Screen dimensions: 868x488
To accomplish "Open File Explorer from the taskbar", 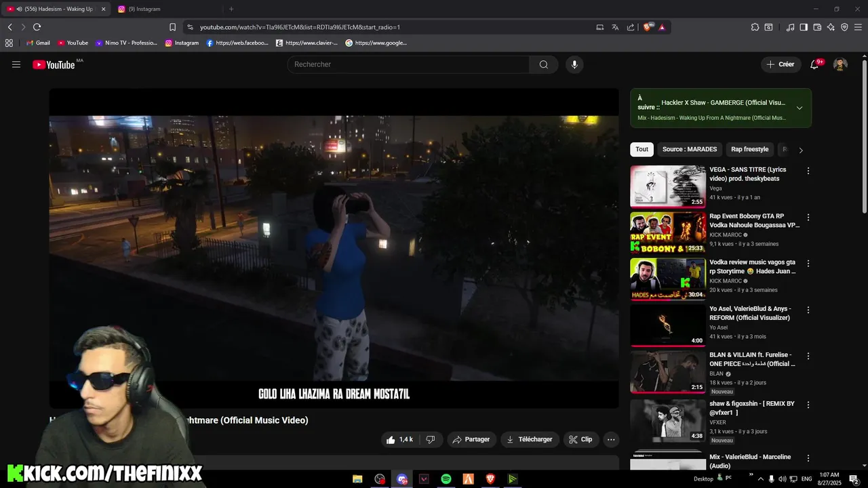I will pos(357,479).
